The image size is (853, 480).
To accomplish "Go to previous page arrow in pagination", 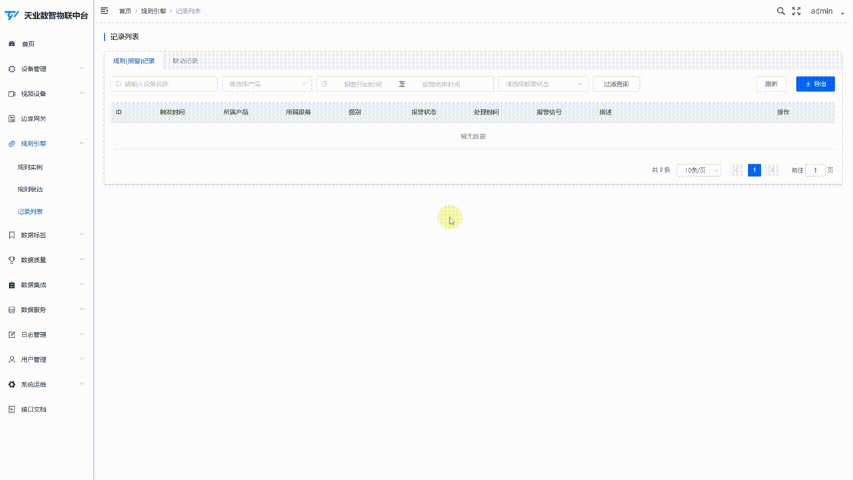I will click(737, 170).
